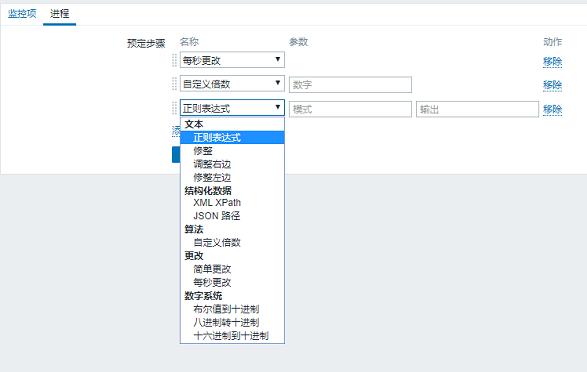
Task: Select 布尔值到十进制 option
Action: (232, 309)
